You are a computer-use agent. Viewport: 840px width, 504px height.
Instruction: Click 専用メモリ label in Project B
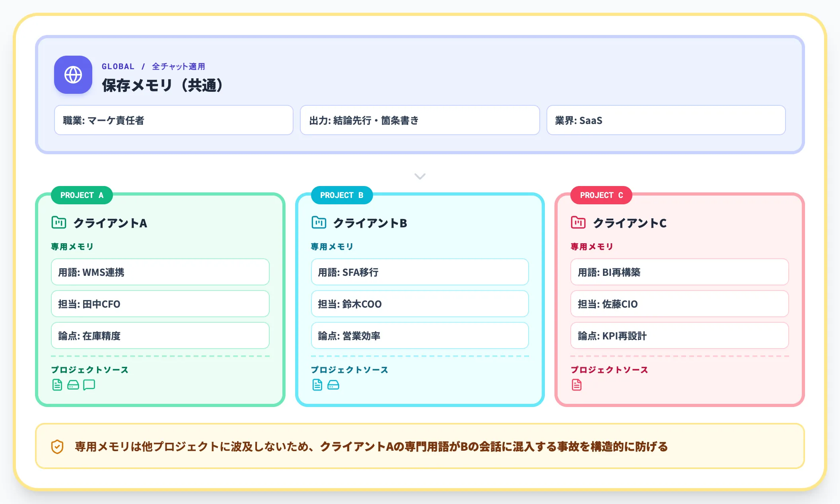point(332,246)
